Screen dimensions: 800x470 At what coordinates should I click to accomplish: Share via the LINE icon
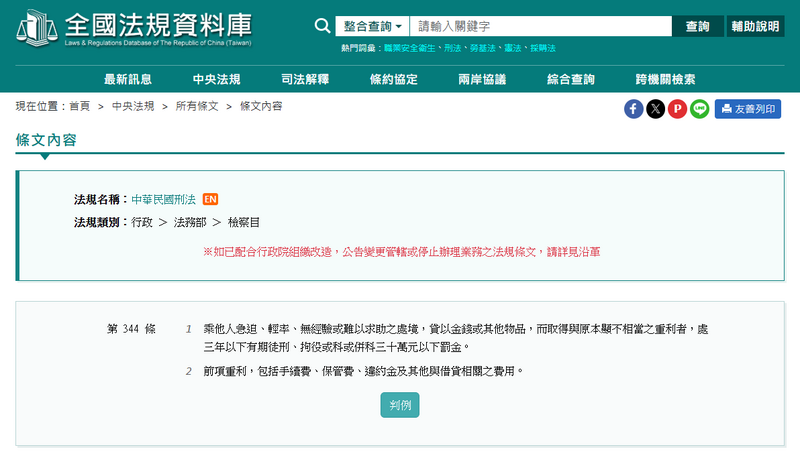(699, 109)
